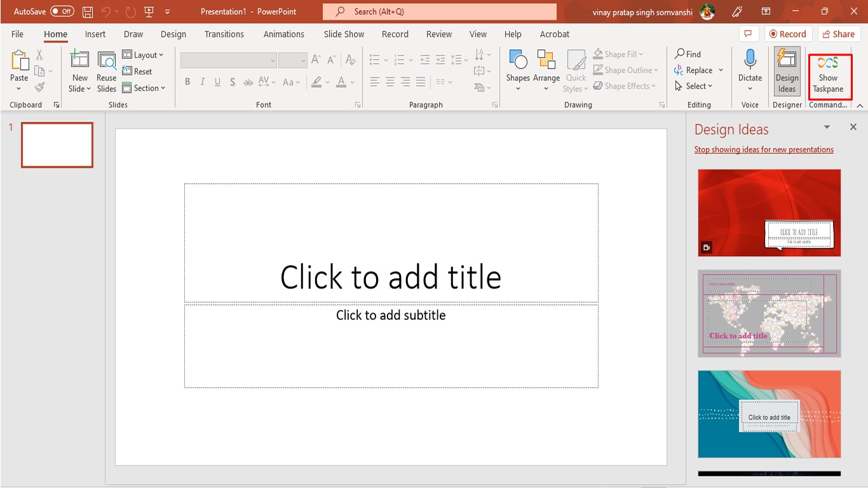Open the font name combo box
868x488 pixels.
pos(228,60)
